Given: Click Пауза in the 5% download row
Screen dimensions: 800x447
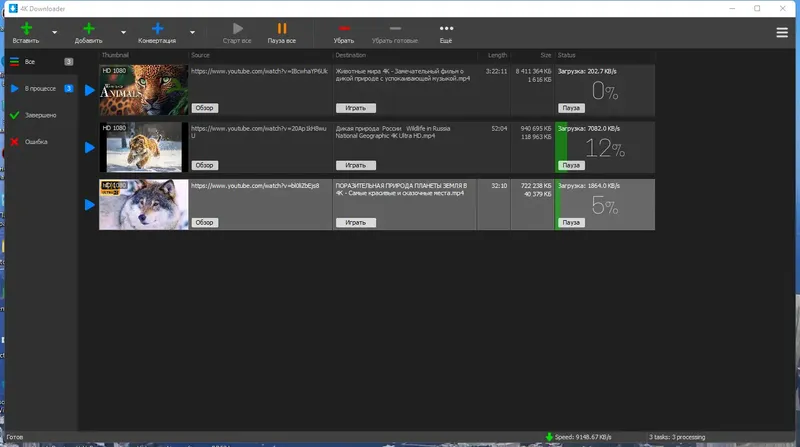Looking at the screenshot, I should tap(571, 222).
